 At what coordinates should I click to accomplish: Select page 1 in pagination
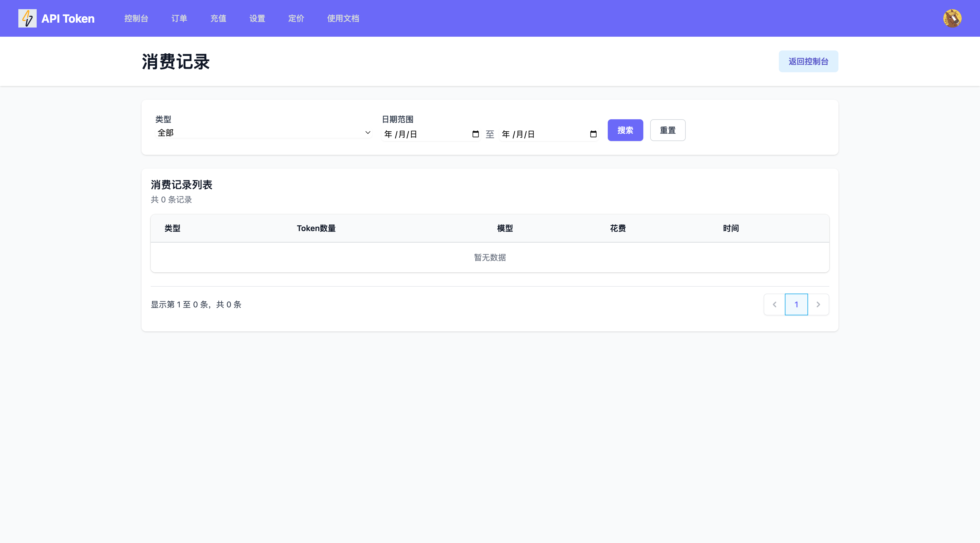(796, 304)
